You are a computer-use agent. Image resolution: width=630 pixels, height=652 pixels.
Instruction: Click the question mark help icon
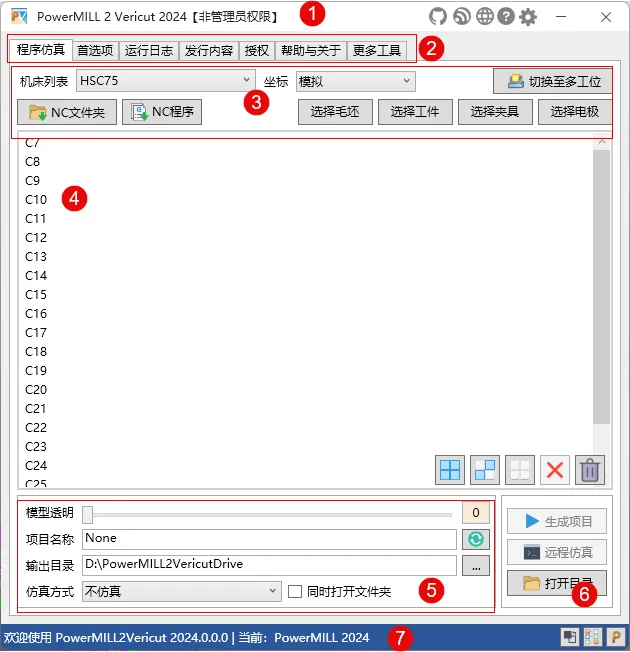coord(506,17)
